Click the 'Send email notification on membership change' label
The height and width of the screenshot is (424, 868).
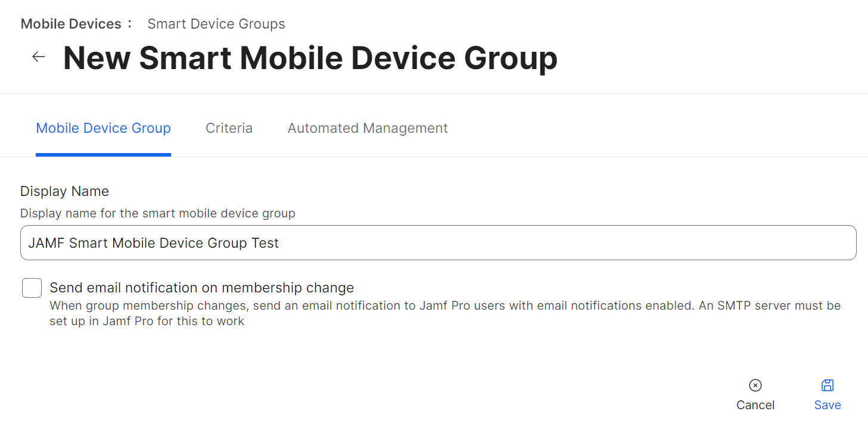point(202,288)
